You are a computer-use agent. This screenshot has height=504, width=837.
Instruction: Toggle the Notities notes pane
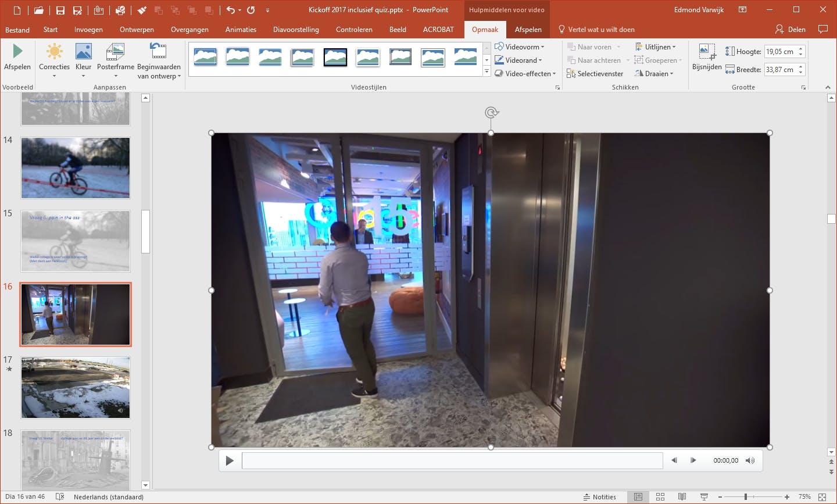(600, 497)
